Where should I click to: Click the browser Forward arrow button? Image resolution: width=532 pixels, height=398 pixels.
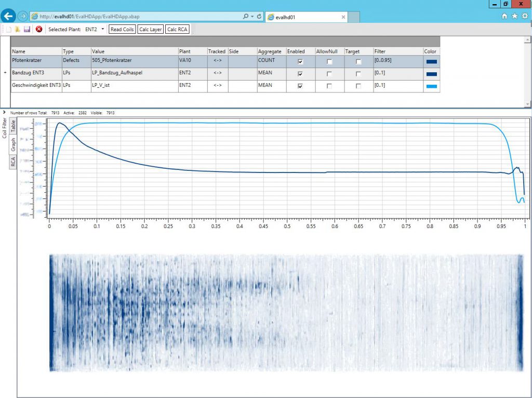click(23, 16)
